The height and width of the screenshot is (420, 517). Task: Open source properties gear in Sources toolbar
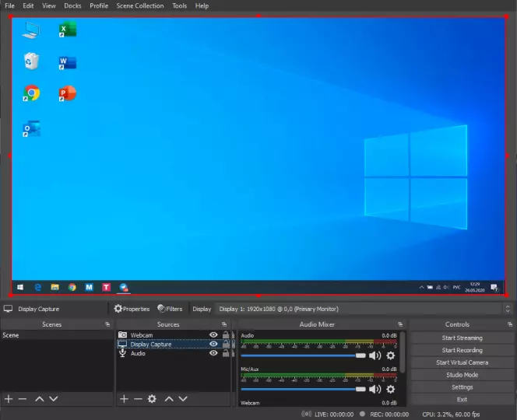point(152,399)
